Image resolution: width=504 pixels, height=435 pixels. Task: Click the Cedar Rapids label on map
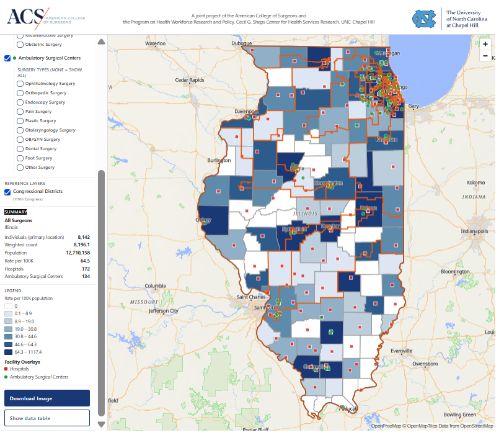tap(190, 80)
